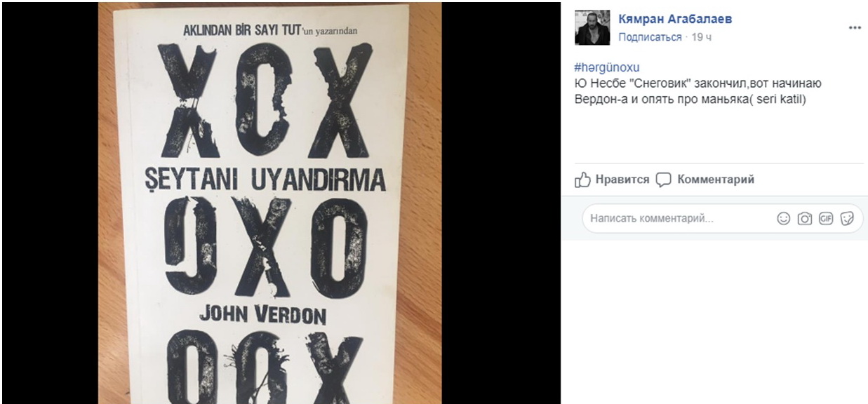Open the Кямран Агабалаев profile name link
The height and width of the screenshot is (404, 868).
(675, 20)
